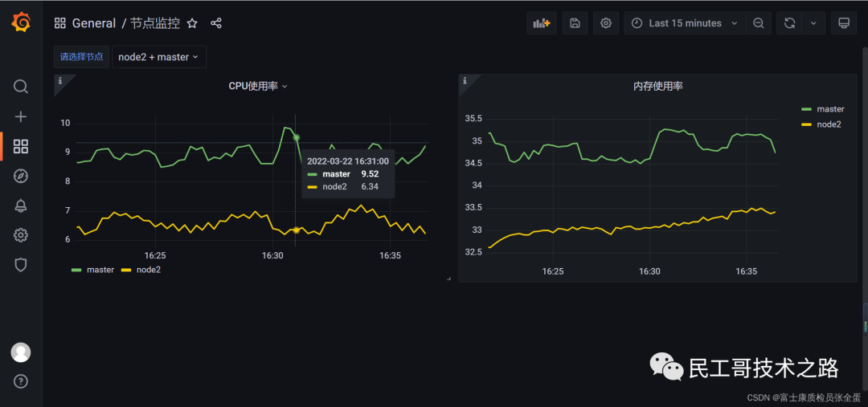The height and width of the screenshot is (407, 868).
Task: Open the search icon in sidebar
Action: [20, 87]
